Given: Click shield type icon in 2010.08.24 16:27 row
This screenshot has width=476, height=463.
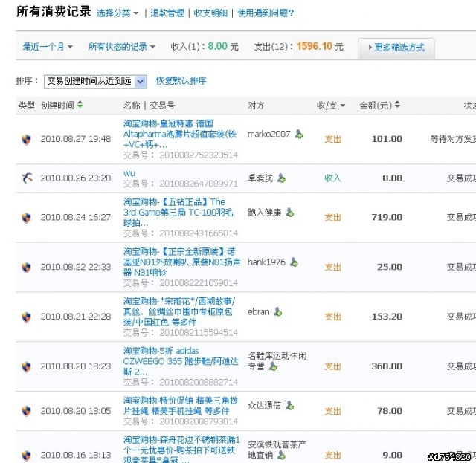Looking at the screenshot, I should pyautogui.click(x=27, y=218).
